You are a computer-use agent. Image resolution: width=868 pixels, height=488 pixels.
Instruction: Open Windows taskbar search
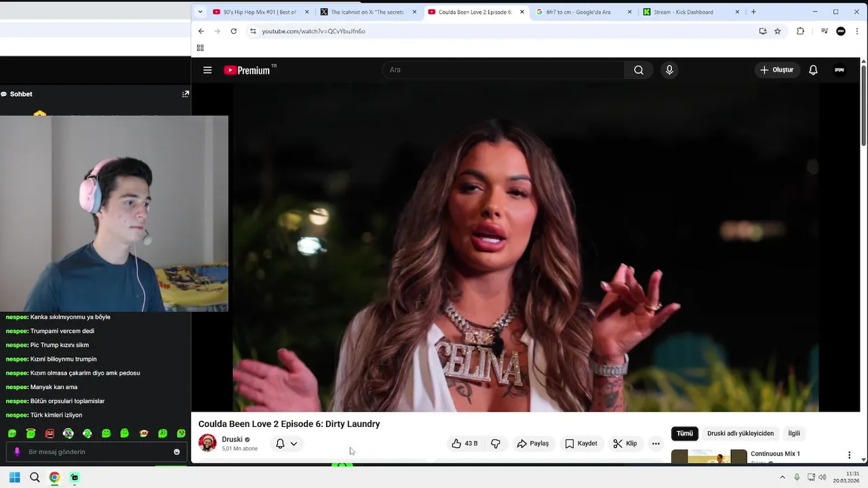[35, 477]
